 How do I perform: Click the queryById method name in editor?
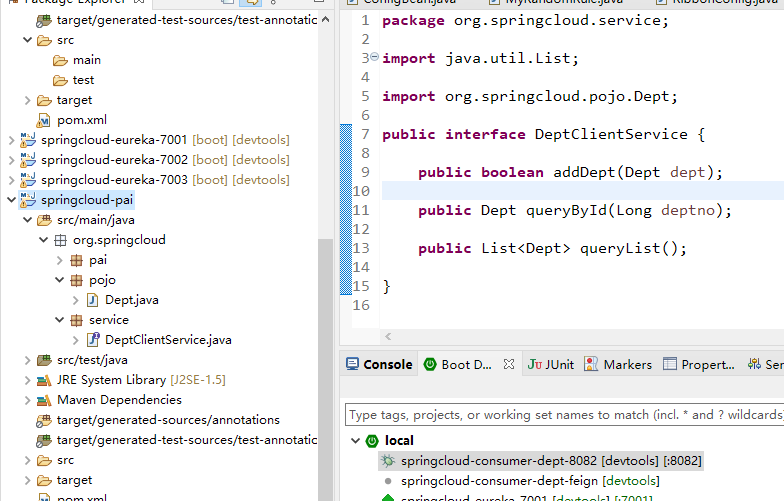click(x=566, y=210)
